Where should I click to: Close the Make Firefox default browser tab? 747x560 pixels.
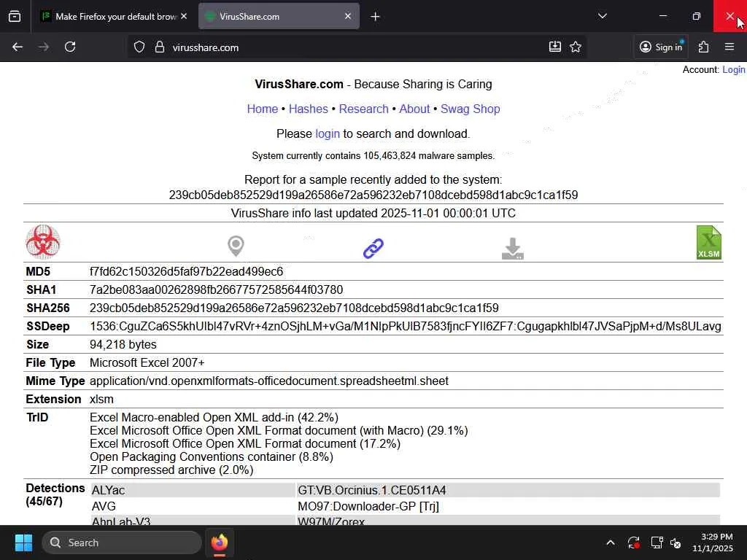(x=184, y=16)
